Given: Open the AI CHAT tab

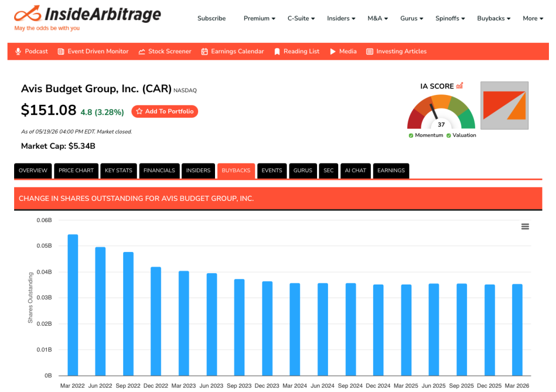Looking at the screenshot, I should [x=355, y=170].
